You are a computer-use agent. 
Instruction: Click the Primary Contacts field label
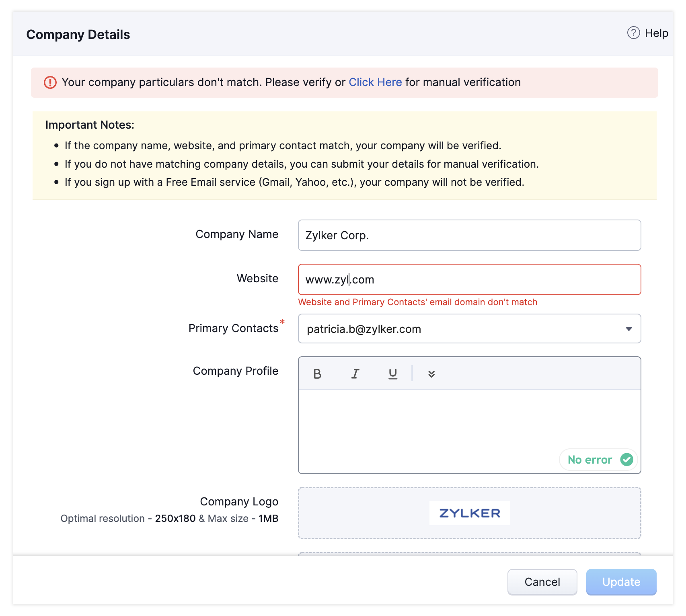(x=233, y=329)
